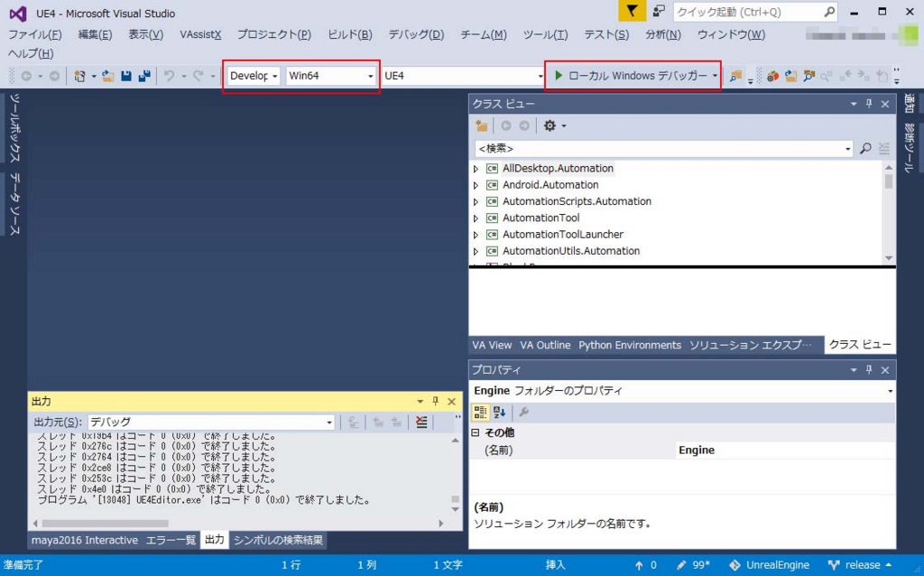Click the Find in Files toolbar icon

click(735, 76)
